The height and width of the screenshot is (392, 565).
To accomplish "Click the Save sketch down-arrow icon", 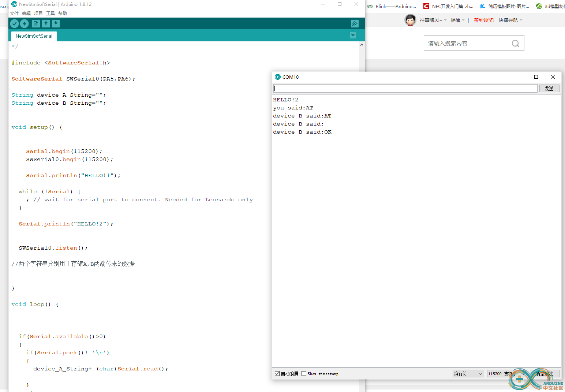I will [x=56, y=24].
